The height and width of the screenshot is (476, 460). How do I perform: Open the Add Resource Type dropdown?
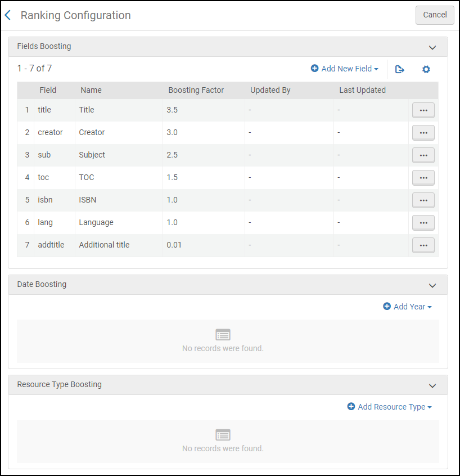(390, 407)
